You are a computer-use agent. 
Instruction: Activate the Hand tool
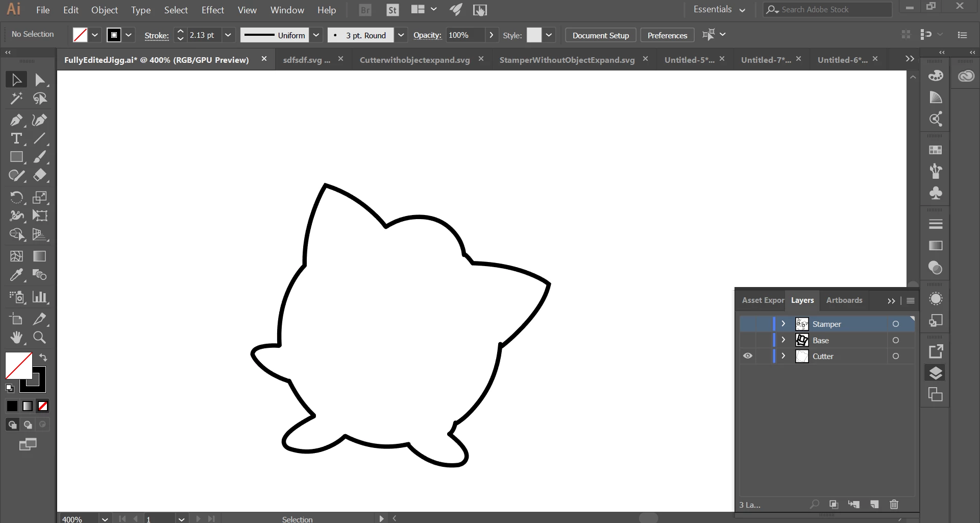(x=16, y=338)
